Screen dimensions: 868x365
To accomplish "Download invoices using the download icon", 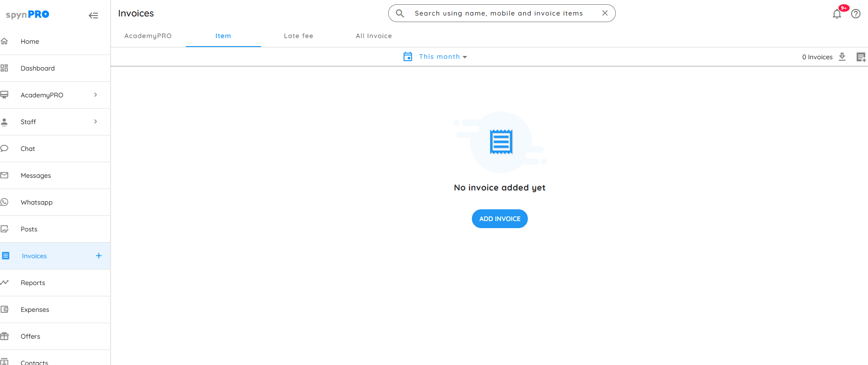I will [842, 57].
